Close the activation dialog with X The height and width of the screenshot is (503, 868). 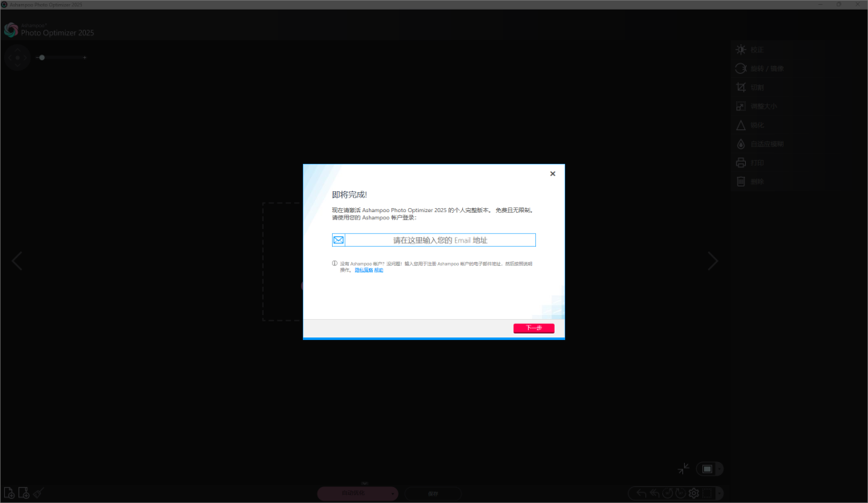coord(552,174)
